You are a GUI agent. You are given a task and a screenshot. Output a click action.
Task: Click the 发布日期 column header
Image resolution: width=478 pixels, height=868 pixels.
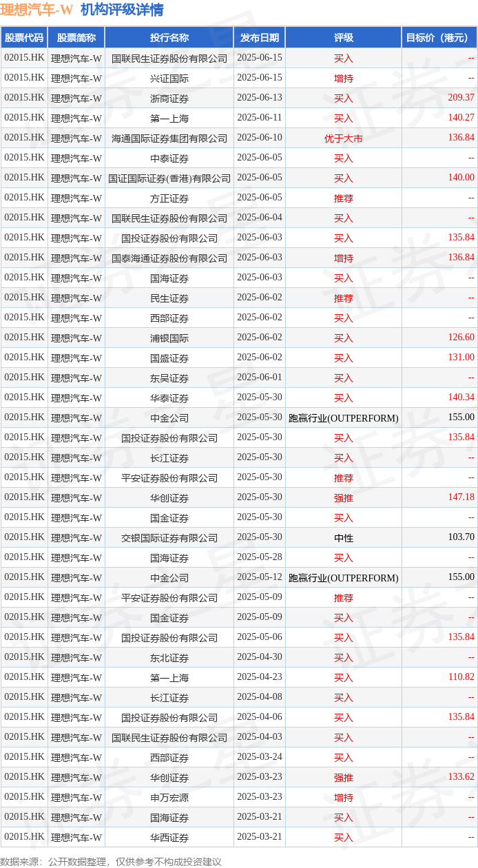pyautogui.click(x=260, y=38)
